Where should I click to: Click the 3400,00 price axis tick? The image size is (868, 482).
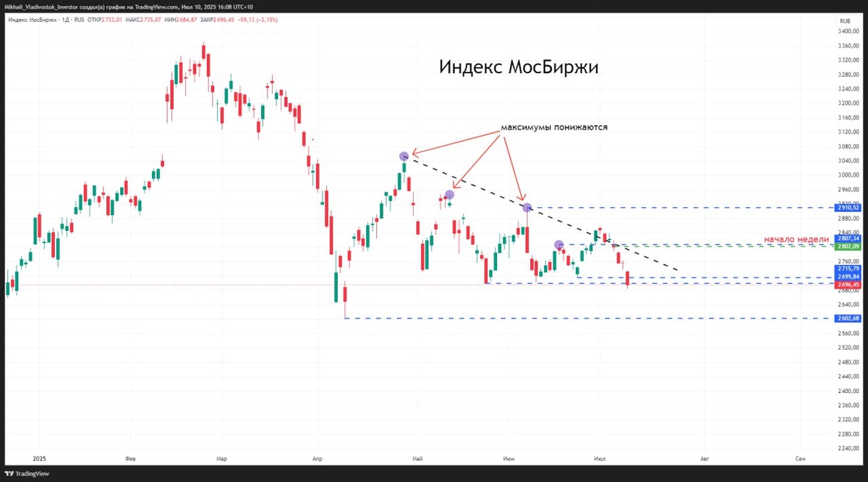point(848,32)
